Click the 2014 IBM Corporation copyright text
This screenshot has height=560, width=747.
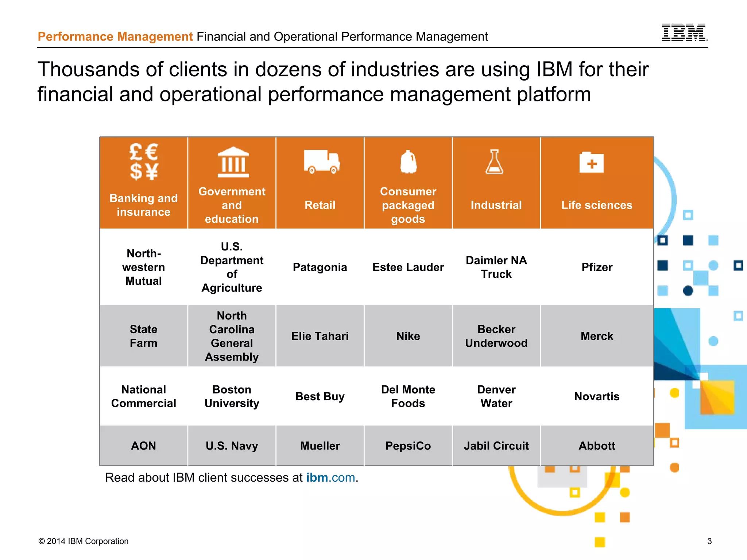[x=84, y=541]
